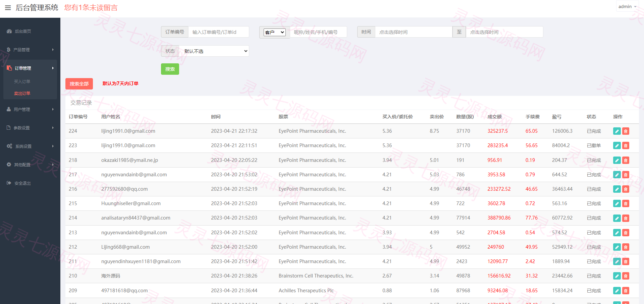Open the unread message notice link
This screenshot has height=304, width=644.
click(91, 8)
